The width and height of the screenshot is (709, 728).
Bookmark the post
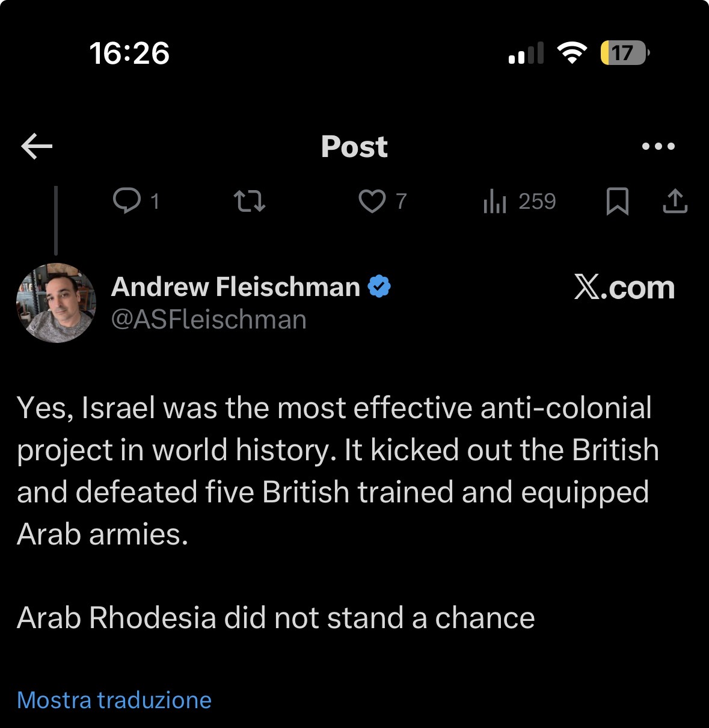click(618, 201)
